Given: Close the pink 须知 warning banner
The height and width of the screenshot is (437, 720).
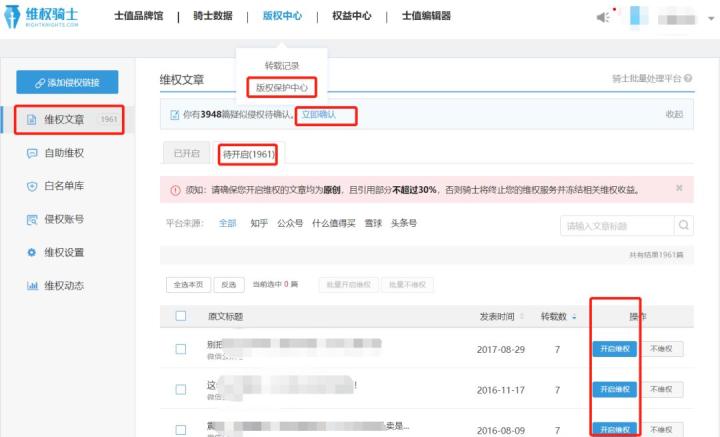Looking at the screenshot, I should click(679, 188).
